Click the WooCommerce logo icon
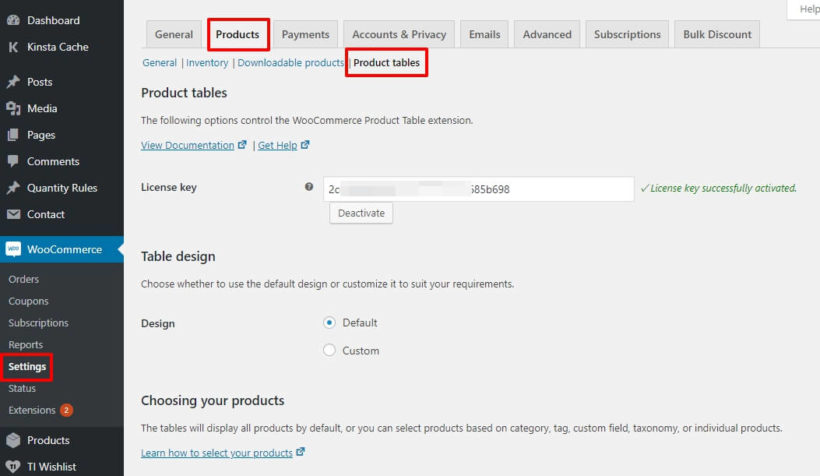Screen dimensions: 820x476 click(14, 249)
